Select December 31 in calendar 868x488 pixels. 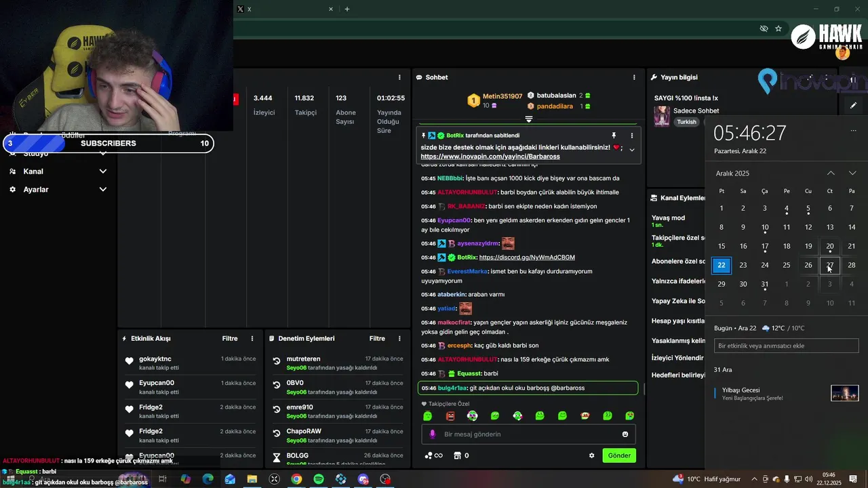(765, 284)
